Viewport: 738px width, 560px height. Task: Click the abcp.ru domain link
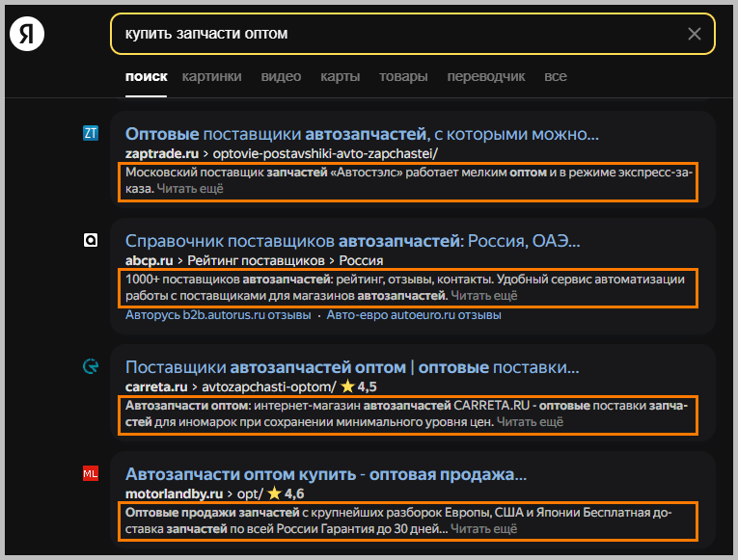pyautogui.click(x=149, y=260)
